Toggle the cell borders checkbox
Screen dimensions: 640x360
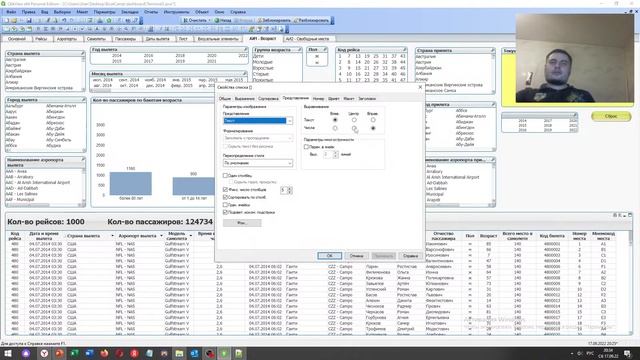pos(225,205)
